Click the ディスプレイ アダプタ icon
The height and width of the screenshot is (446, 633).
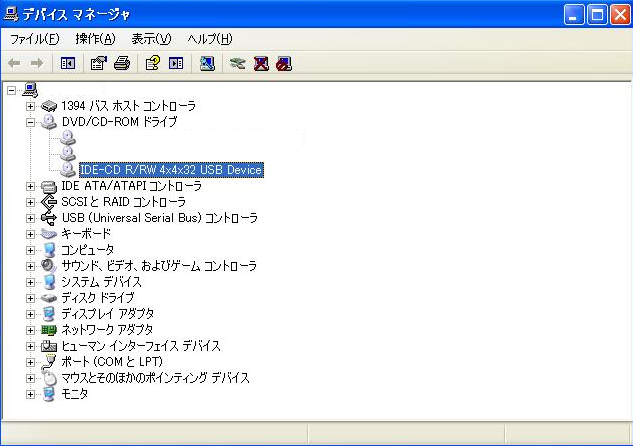[49, 314]
